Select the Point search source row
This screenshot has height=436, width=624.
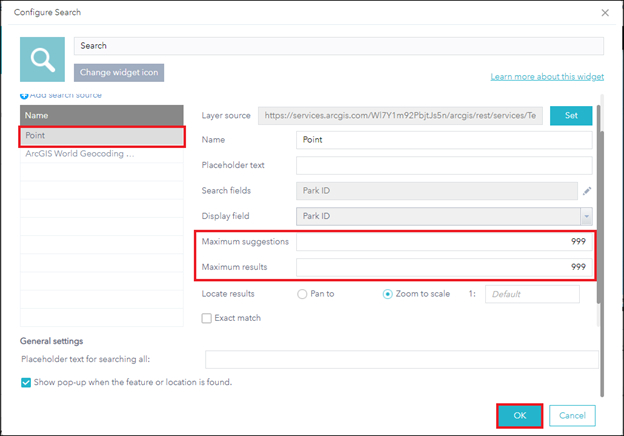[x=102, y=136]
